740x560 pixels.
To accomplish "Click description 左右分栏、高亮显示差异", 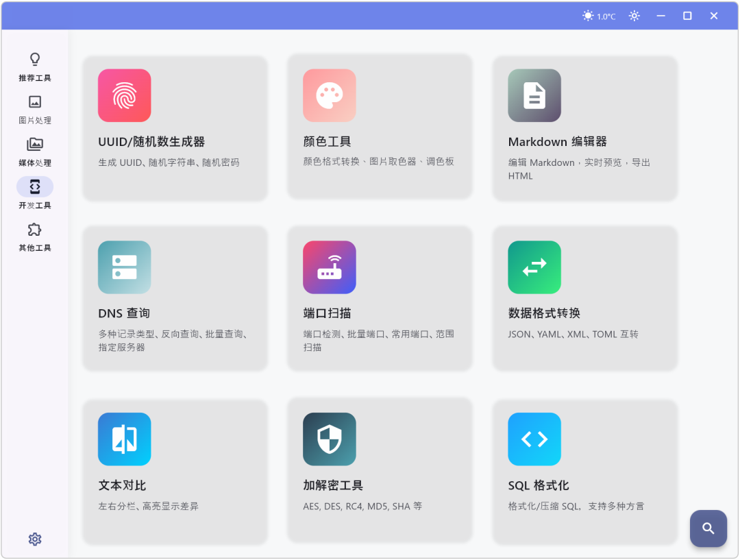I will [148, 506].
